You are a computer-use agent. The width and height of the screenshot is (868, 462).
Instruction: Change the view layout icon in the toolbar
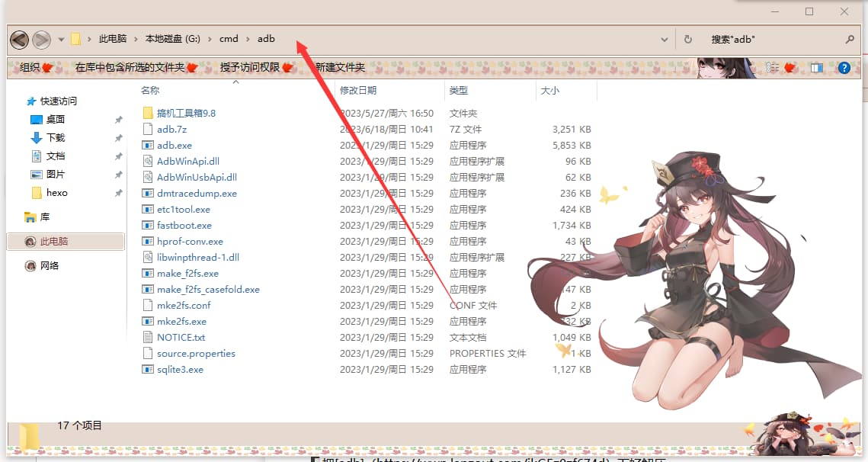click(x=772, y=68)
